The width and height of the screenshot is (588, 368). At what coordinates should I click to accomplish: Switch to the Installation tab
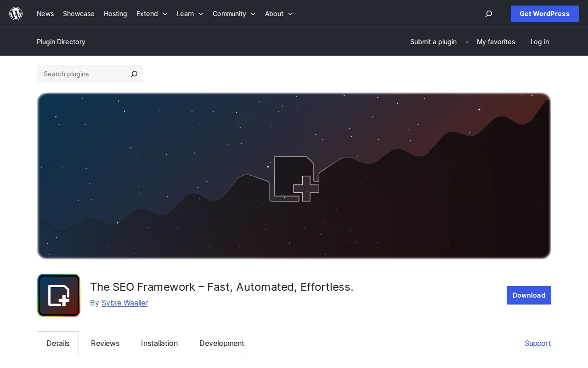tap(159, 343)
